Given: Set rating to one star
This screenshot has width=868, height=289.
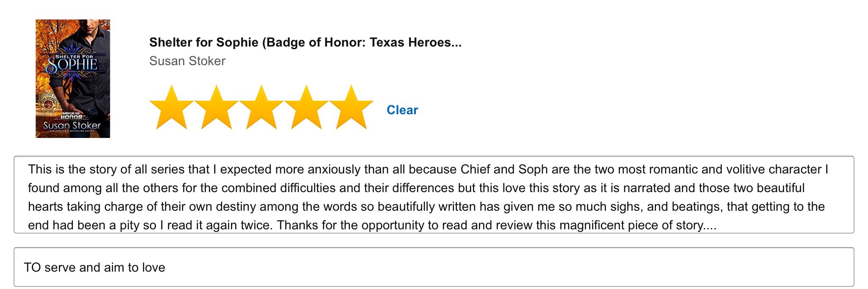Looking at the screenshot, I should pyautogui.click(x=171, y=108).
